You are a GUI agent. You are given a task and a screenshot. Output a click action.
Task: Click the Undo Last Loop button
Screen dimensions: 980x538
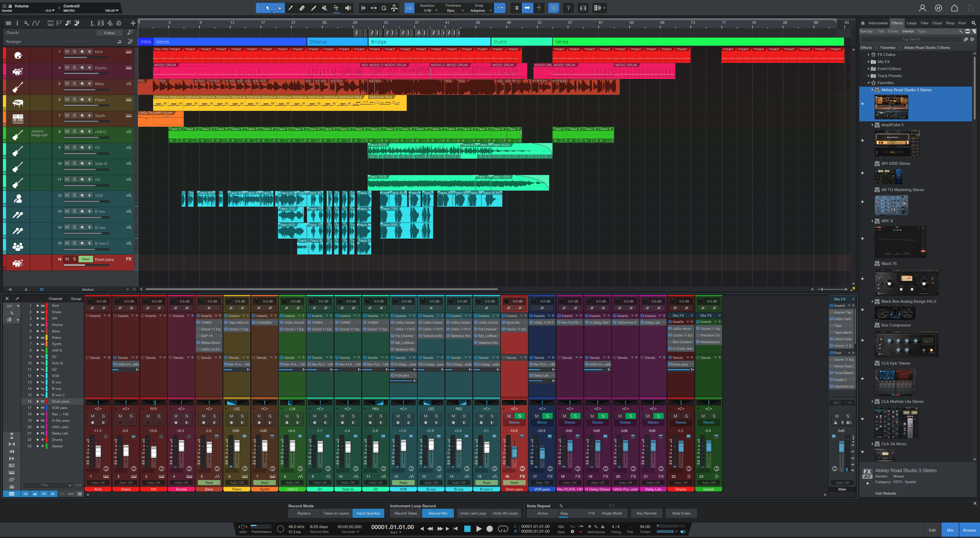(x=472, y=513)
